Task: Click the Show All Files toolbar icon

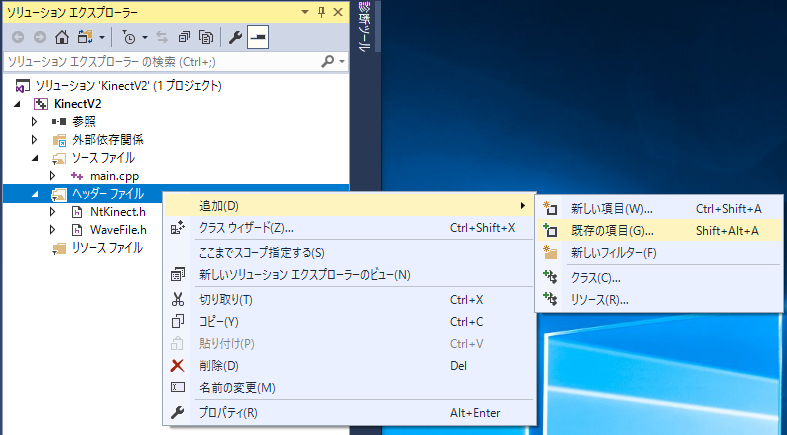Action: coord(206,38)
